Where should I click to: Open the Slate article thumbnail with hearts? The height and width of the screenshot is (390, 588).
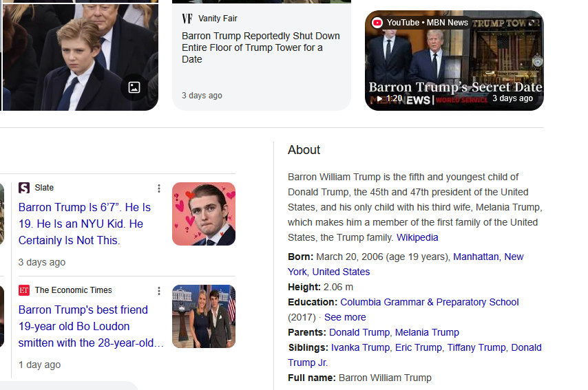[x=203, y=214]
